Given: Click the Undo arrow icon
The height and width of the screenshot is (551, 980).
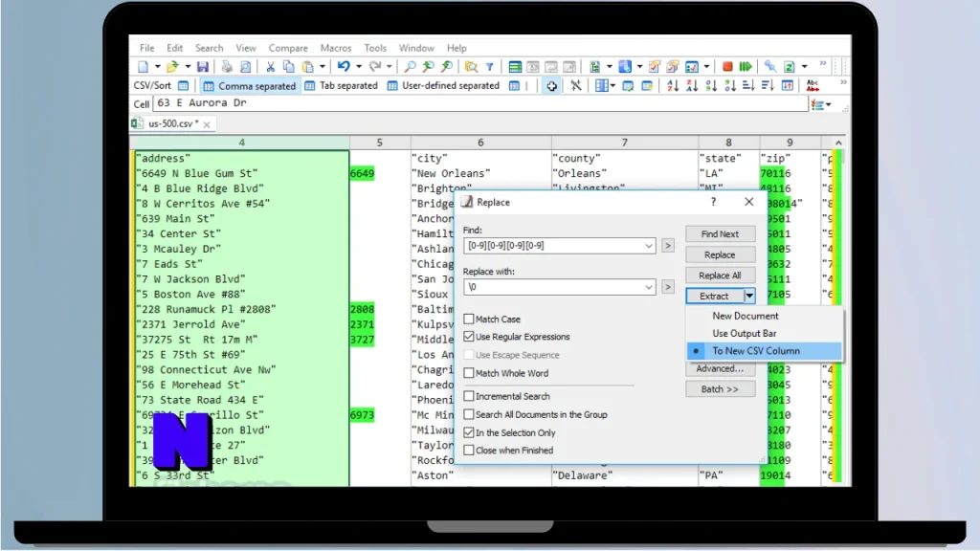Looking at the screenshot, I should [x=344, y=67].
